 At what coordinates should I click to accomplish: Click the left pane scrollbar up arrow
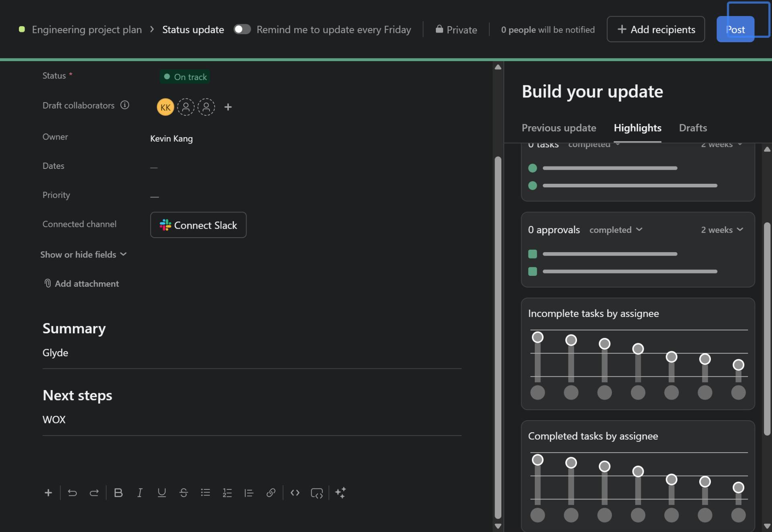coord(498,67)
